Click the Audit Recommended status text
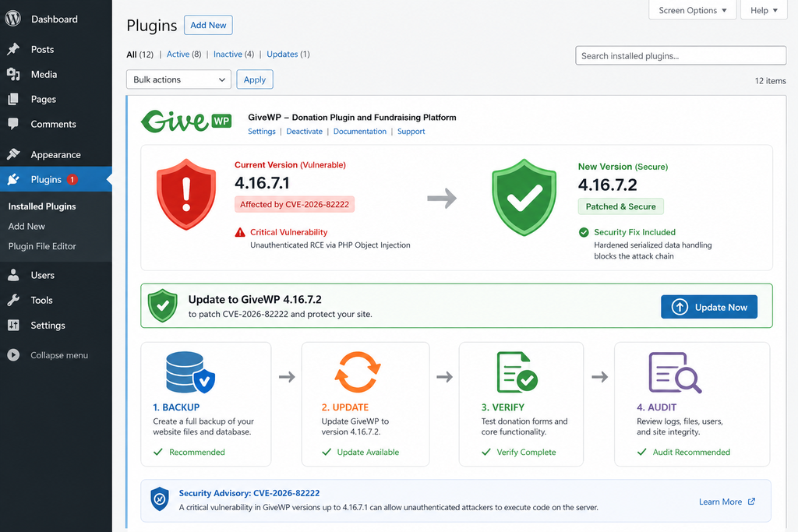Viewport: 798px width, 532px height. pos(691,452)
